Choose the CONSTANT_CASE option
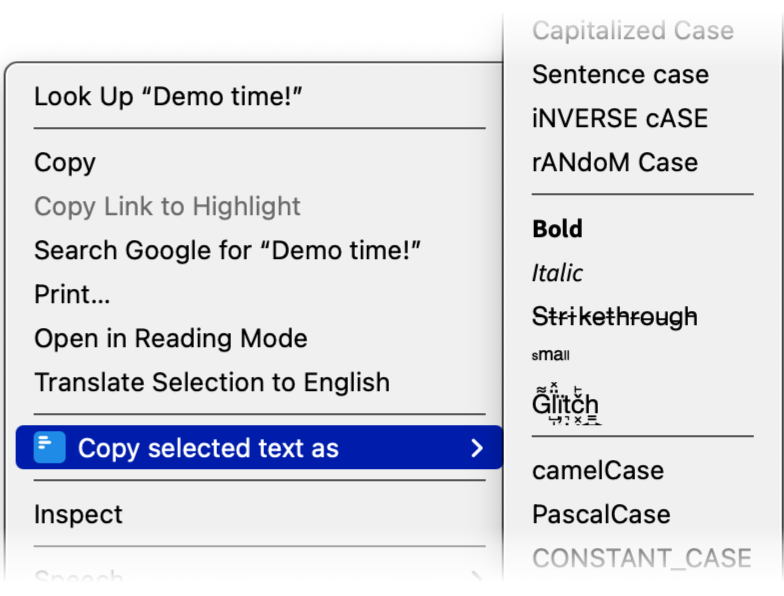The width and height of the screenshot is (784, 596). pos(641,559)
